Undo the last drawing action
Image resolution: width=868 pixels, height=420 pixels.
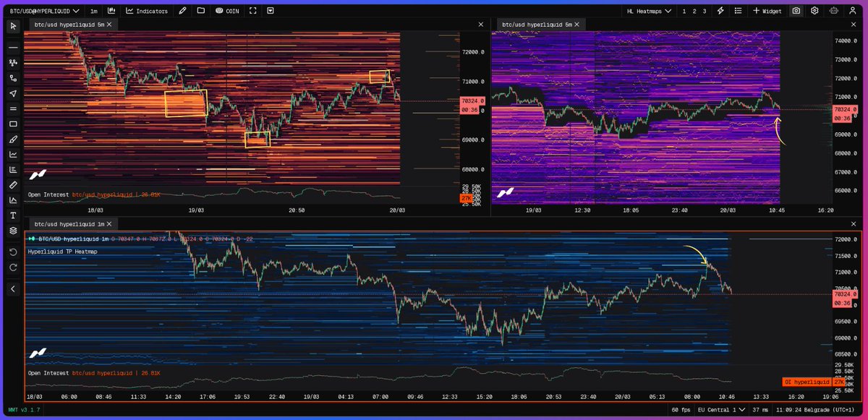[13, 252]
